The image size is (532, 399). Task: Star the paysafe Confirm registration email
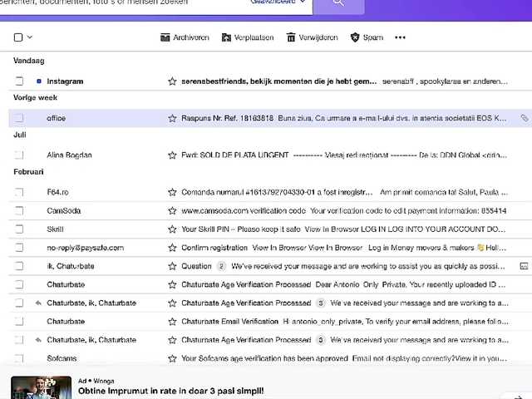[172, 248]
